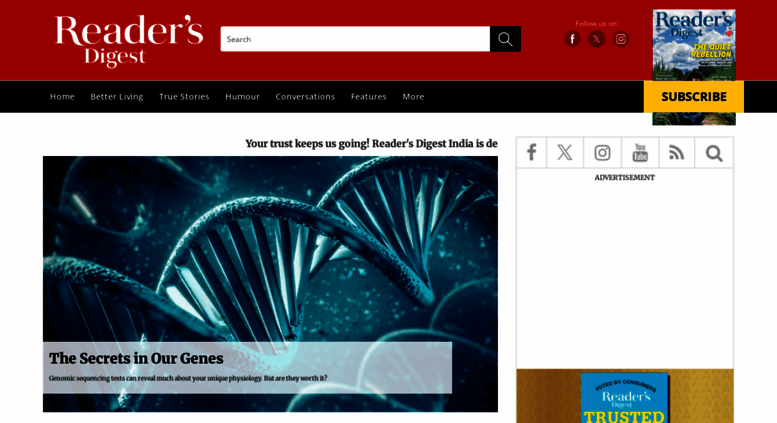The width and height of the screenshot is (777, 423).
Task: Open X (Twitter) from the Follow us on icons
Action: coord(597,39)
